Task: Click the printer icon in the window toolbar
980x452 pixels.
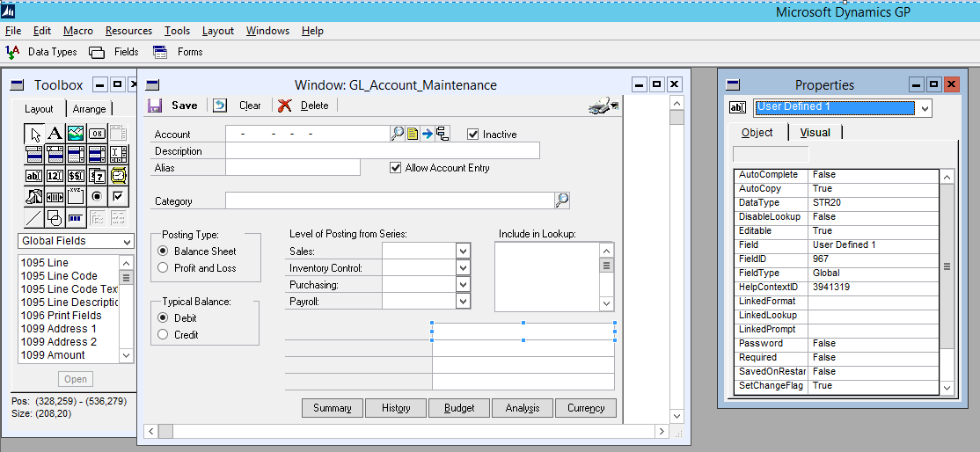Action: [603, 106]
